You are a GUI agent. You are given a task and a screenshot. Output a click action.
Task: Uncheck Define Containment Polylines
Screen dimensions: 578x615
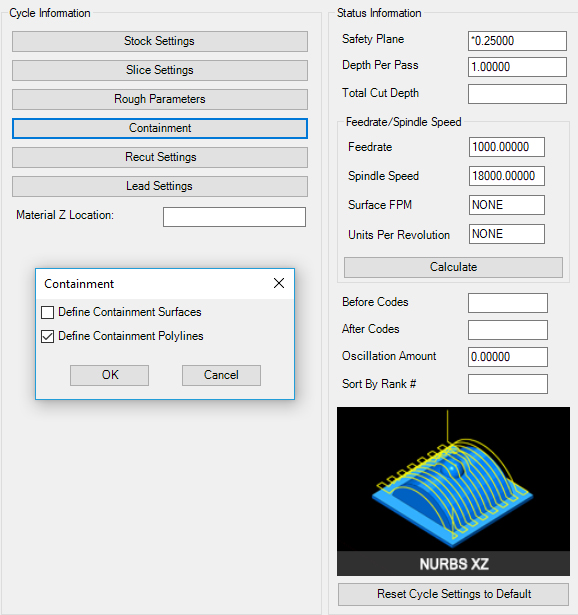tap(47, 337)
